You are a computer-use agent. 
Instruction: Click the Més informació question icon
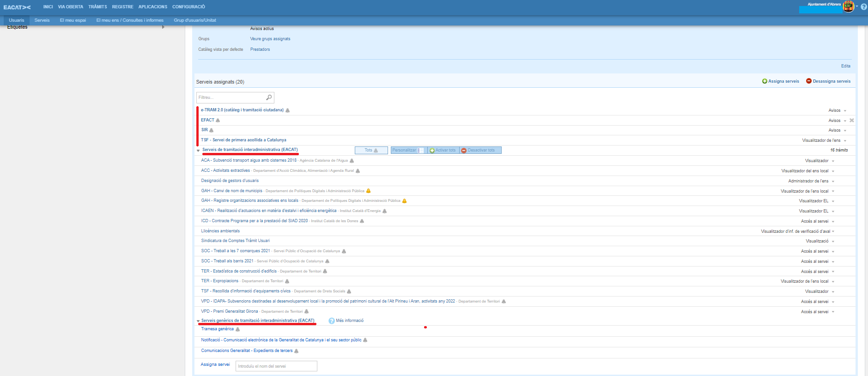pyautogui.click(x=332, y=321)
